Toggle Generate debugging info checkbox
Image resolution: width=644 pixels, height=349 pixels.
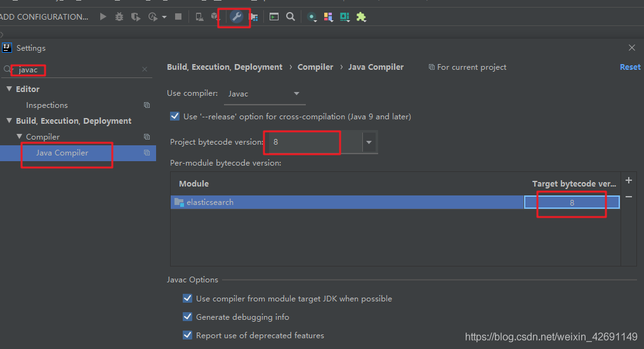point(187,317)
